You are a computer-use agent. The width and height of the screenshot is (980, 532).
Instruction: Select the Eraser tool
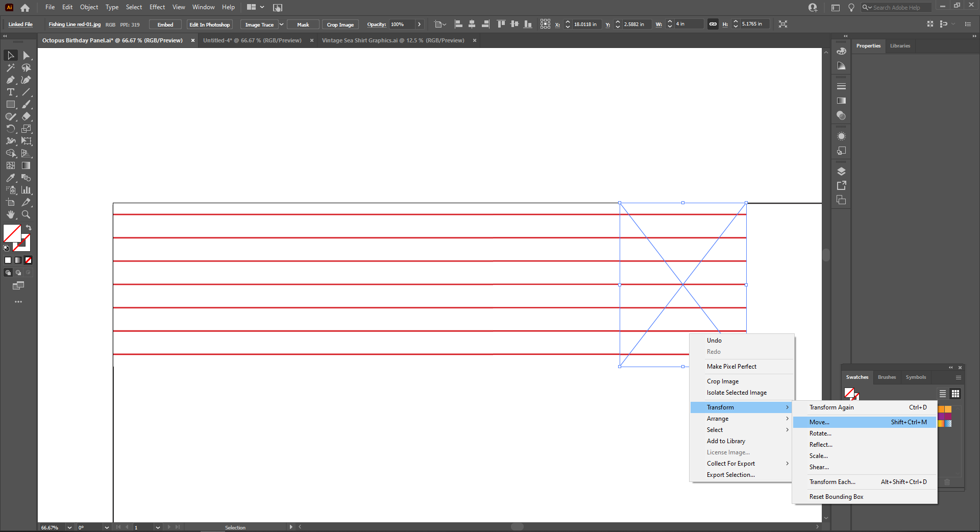tap(27, 116)
